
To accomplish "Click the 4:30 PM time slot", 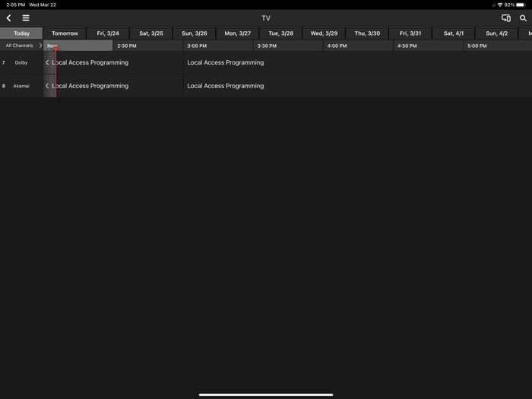I will click(428, 46).
